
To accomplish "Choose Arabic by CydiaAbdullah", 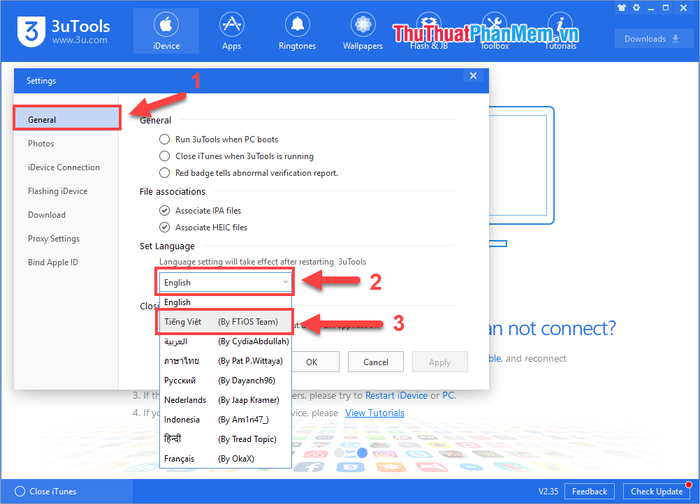I will point(225,342).
